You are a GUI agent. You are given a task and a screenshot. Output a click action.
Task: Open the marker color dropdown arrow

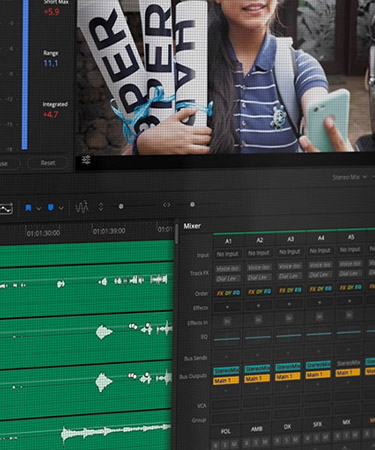61,208
